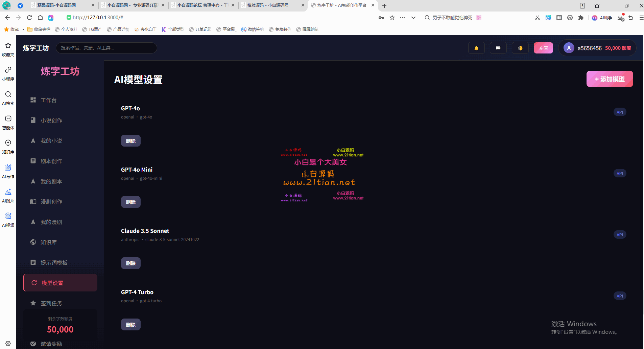Open the saved passwords key icon

(x=381, y=18)
